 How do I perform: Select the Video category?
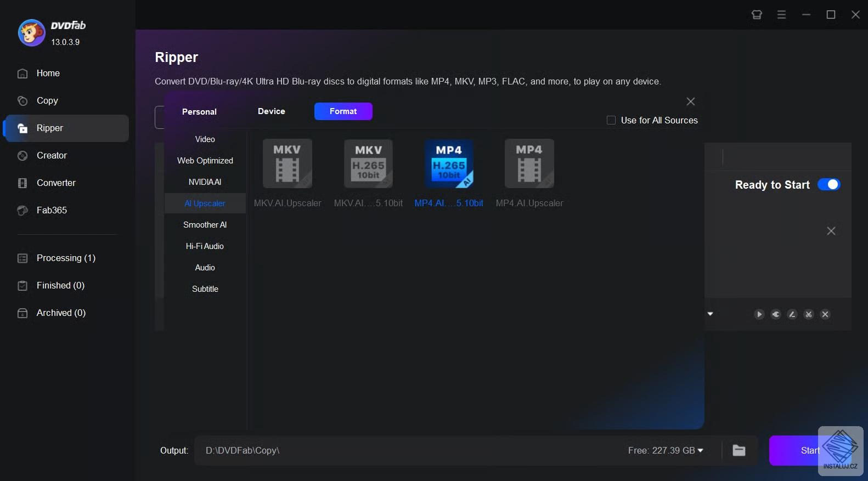point(205,139)
